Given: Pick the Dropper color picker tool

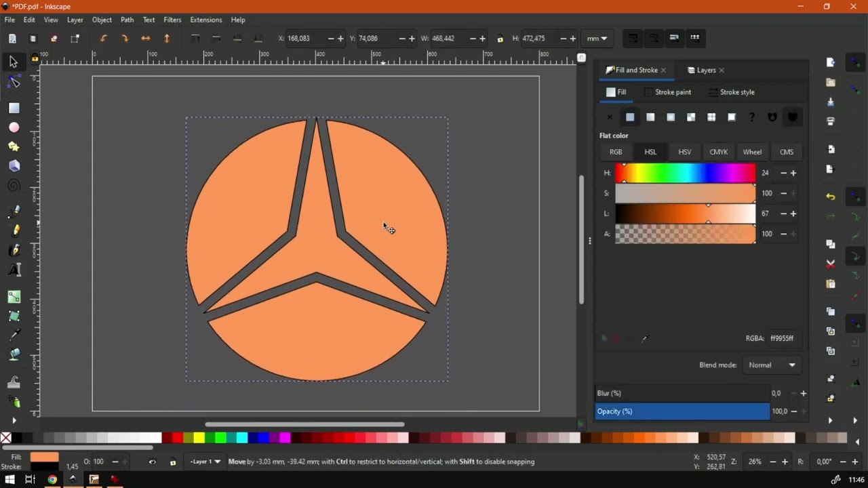Looking at the screenshot, I should tap(14, 335).
